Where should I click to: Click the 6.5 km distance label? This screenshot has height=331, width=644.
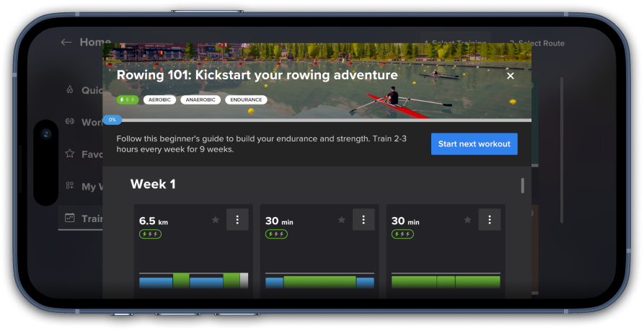pos(154,221)
